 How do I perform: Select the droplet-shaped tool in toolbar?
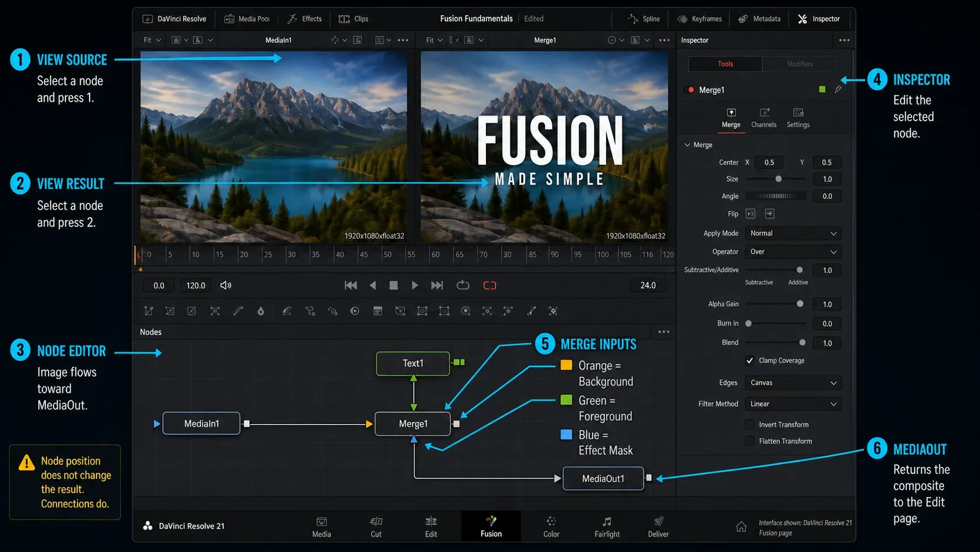(x=261, y=311)
